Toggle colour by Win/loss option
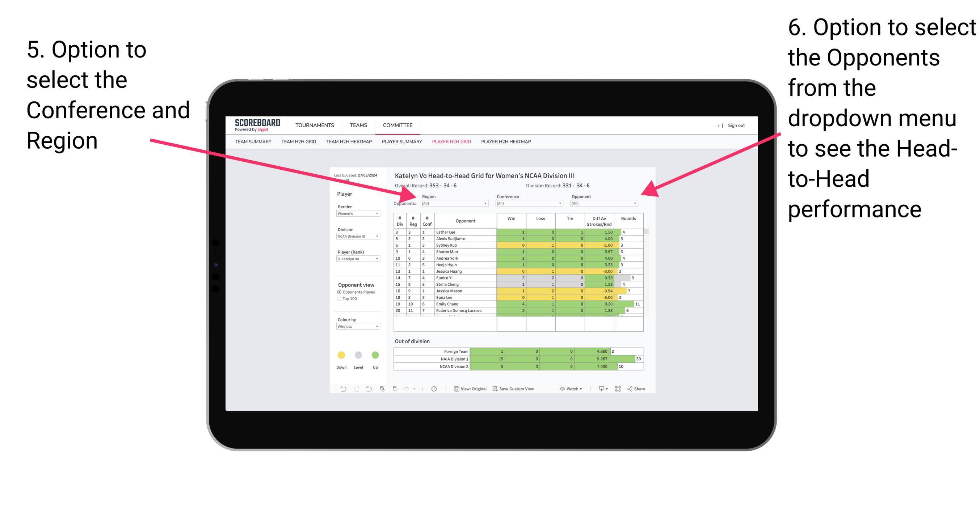Viewport: 980px width, 527px height. point(356,327)
